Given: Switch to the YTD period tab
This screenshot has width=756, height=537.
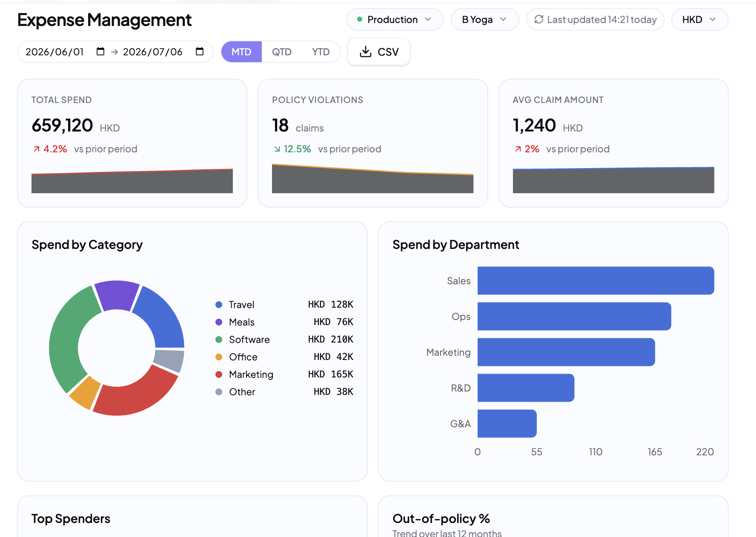Looking at the screenshot, I should [321, 52].
